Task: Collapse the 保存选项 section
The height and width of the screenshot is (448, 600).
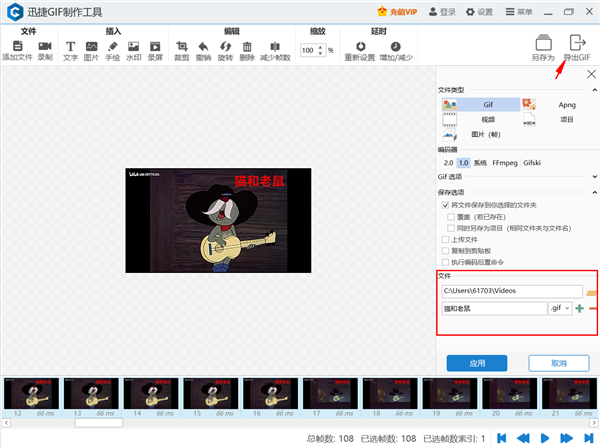Action: click(x=595, y=192)
